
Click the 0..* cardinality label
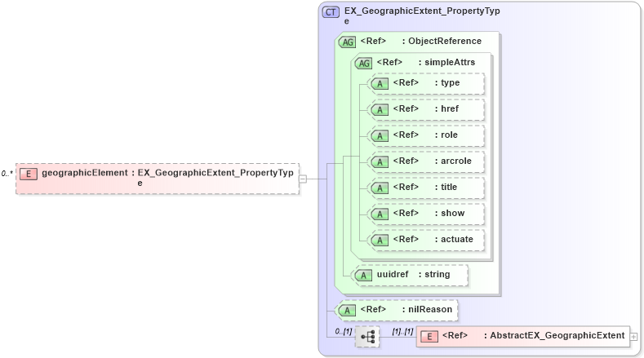[x=7, y=174]
